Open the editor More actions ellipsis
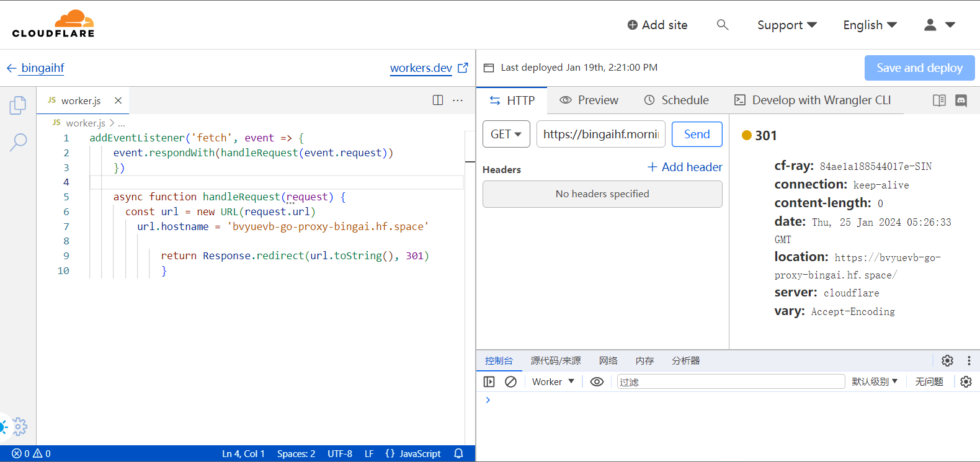This screenshot has width=980, height=462. pos(458,100)
